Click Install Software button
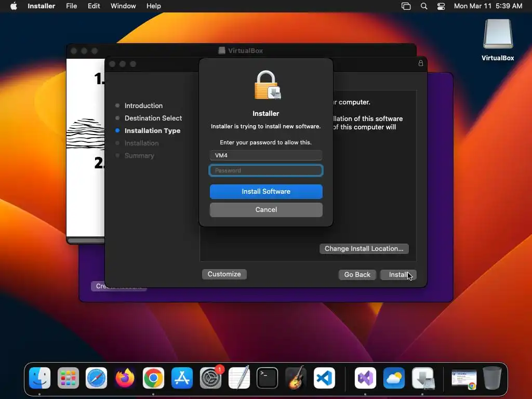Screen dimensions: 532x399 click(x=266, y=192)
